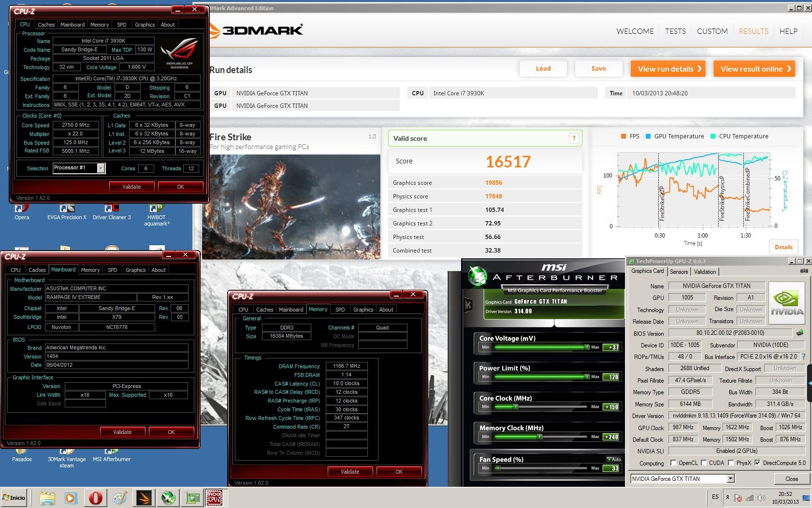This screenshot has height=508, width=812.
Task: Switch to the Sensors tab in GPU-Z
Action: pyautogui.click(x=679, y=271)
